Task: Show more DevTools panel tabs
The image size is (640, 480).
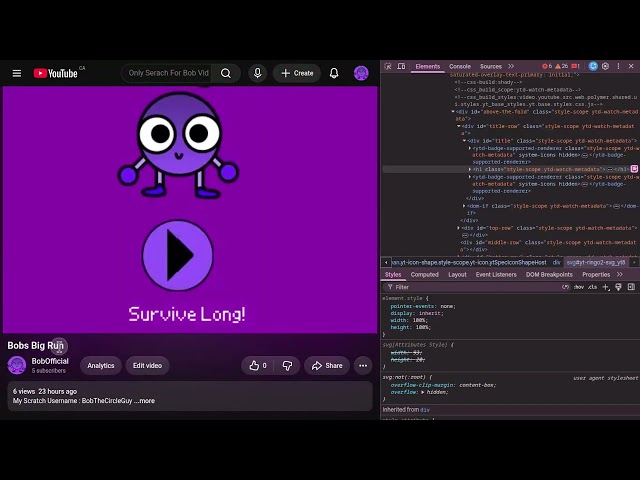Action: coord(511,66)
